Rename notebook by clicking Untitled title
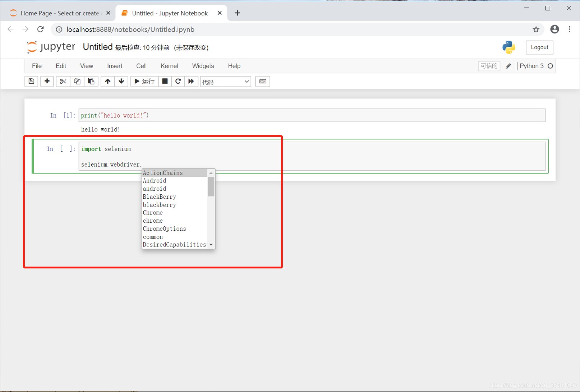580x392 pixels. pyautogui.click(x=98, y=47)
